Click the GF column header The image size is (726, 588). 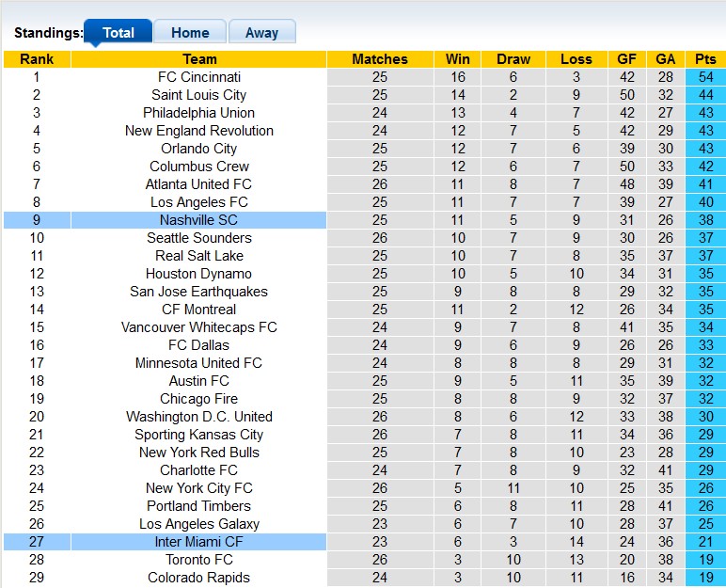627,59
